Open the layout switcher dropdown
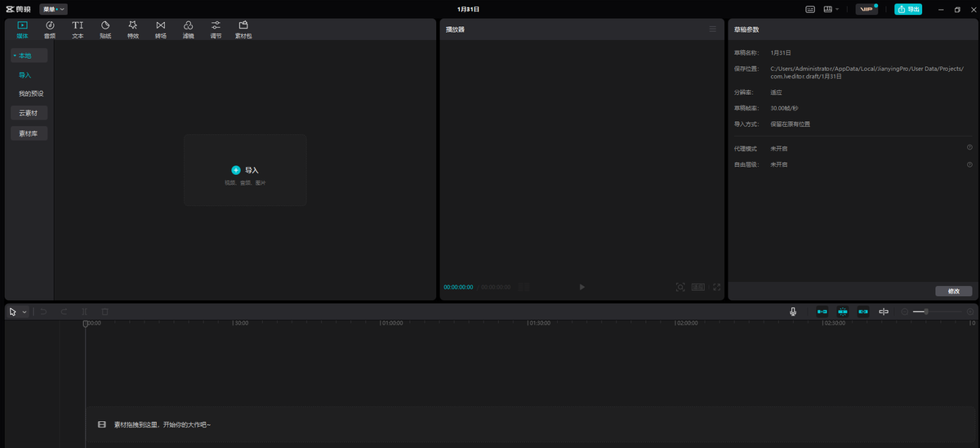 click(x=831, y=9)
